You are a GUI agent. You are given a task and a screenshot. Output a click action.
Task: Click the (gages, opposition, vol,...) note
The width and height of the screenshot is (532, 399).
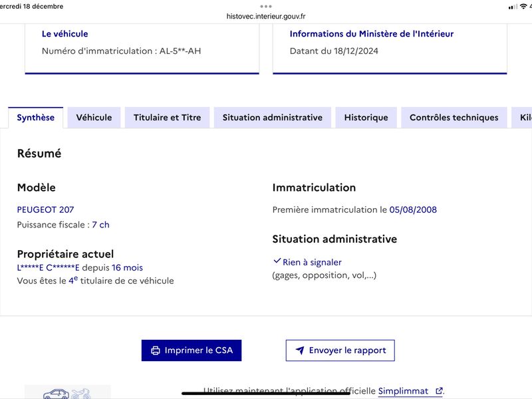[325, 275]
